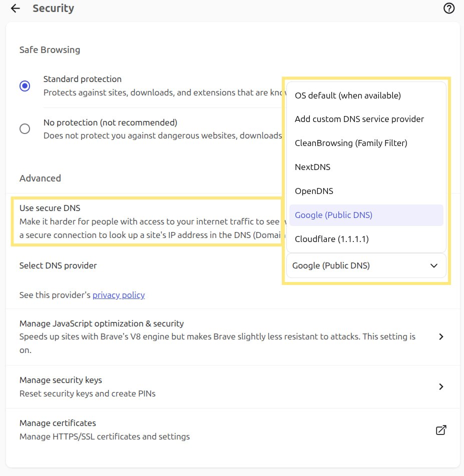The image size is (464, 476).
Task: Click the Manage HTTPS/SSL certificates and settings text
Action: coord(105,436)
